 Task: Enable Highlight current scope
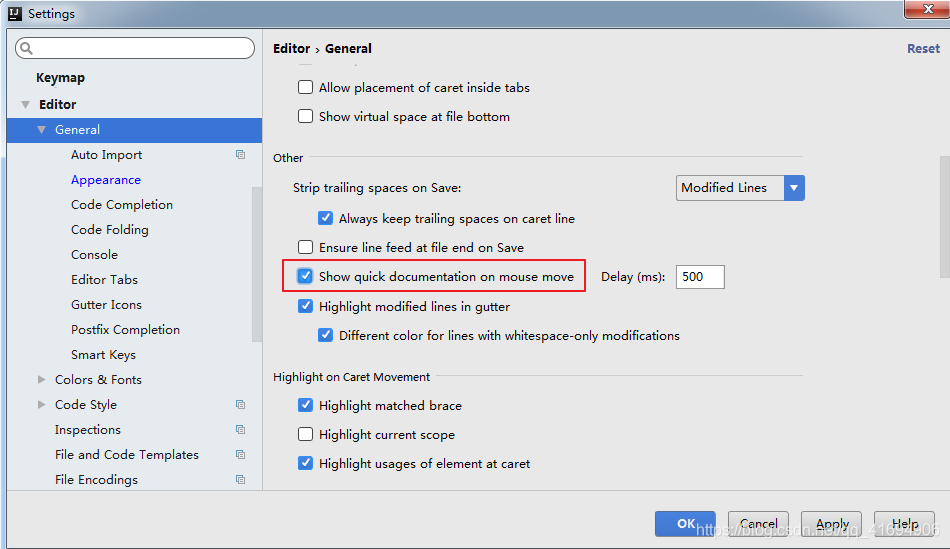305,434
